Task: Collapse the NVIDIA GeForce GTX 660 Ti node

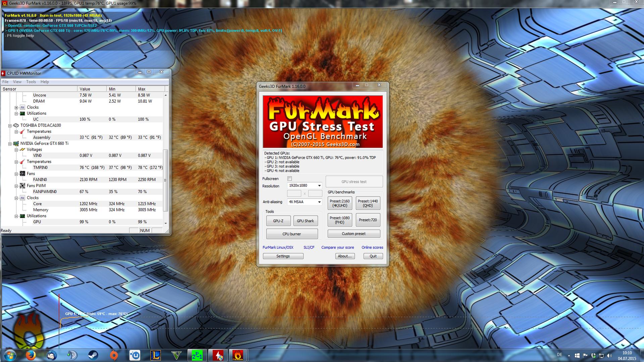Action: tap(10, 144)
